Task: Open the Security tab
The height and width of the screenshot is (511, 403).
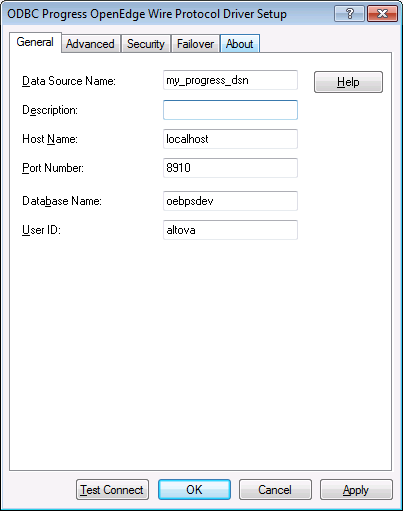Action: pos(146,44)
